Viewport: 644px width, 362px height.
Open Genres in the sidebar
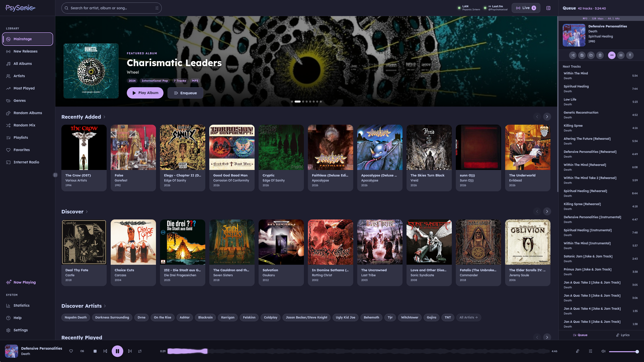(x=27, y=101)
